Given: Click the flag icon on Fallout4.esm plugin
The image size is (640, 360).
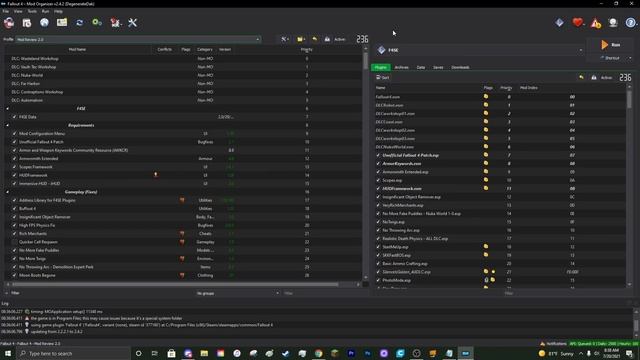Looking at the screenshot, I should click(486, 97).
